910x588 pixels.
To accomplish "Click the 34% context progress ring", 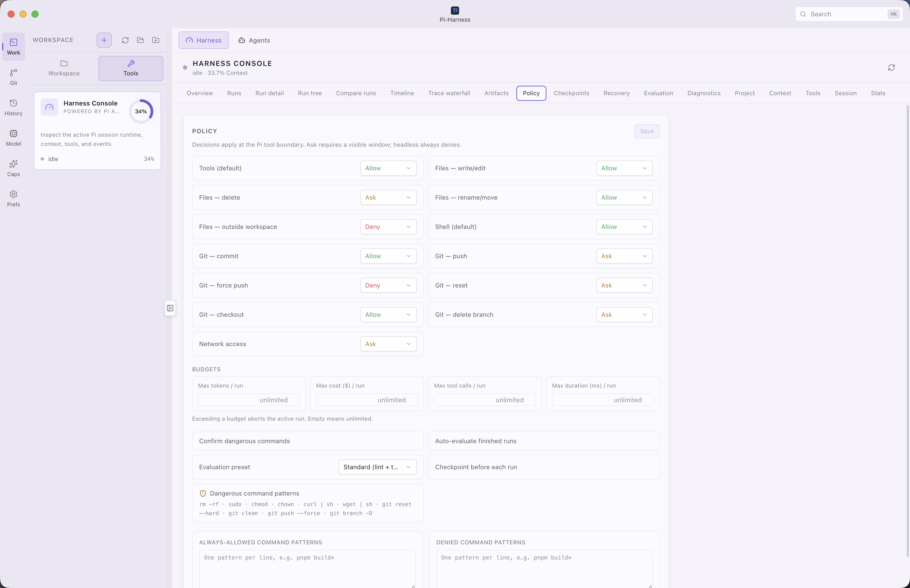I will (141, 111).
